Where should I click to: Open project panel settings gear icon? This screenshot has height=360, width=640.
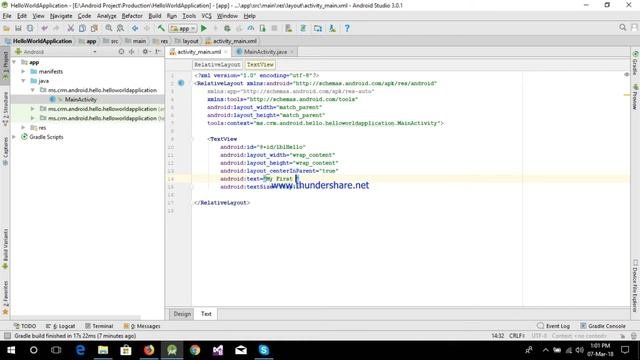click(146, 52)
